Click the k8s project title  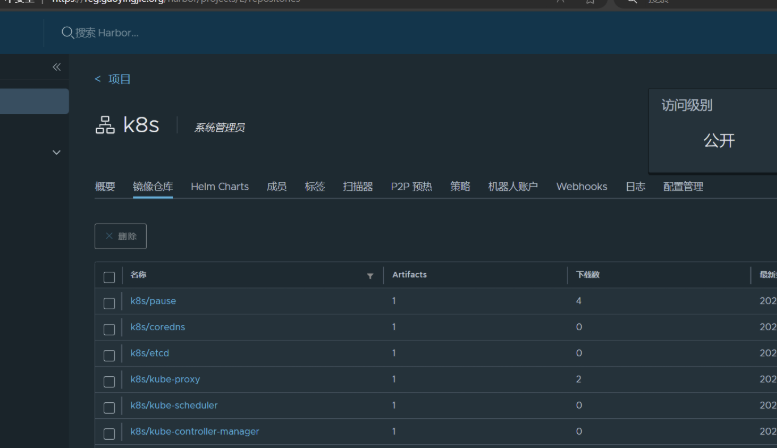click(x=141, y=125)
